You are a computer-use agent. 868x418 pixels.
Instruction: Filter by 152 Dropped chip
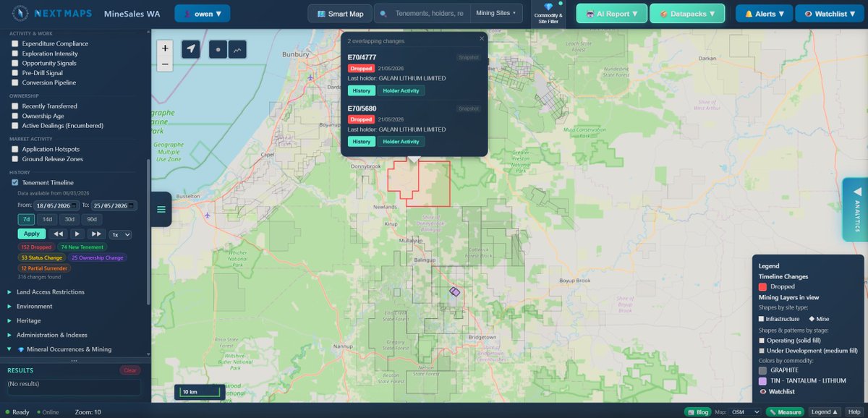pyautogui.click(x=36, y=247)
